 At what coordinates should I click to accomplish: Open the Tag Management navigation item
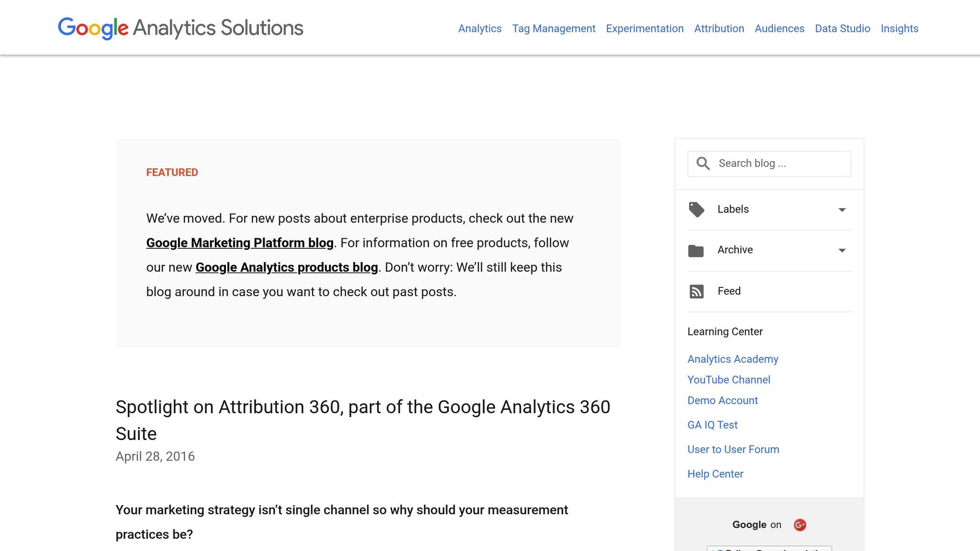554,29
